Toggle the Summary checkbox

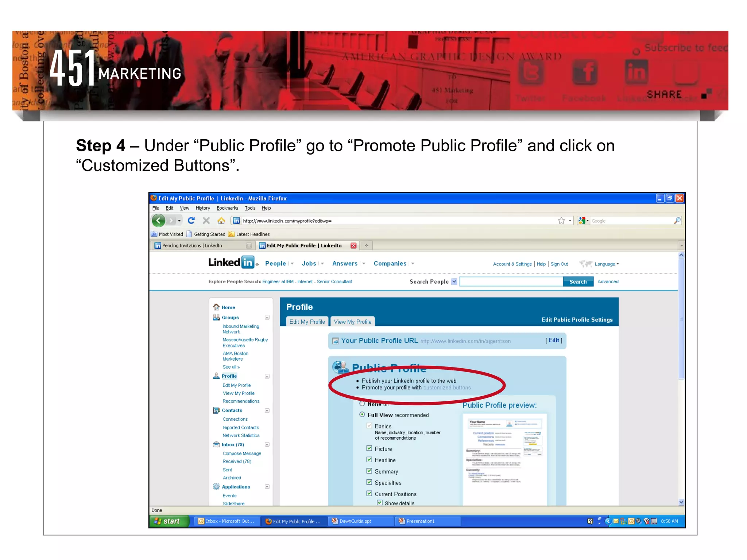pos(369,471)
